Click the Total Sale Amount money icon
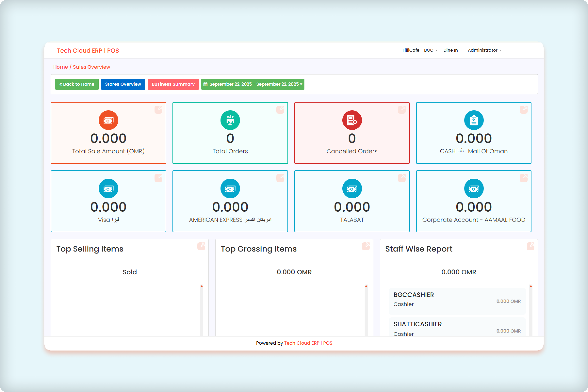This screenshot has width=588, height=392. click(108, 120)
